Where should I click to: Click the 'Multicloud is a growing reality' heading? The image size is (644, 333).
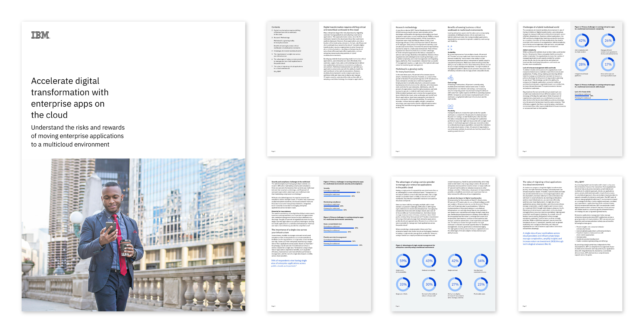click(x=409, y=70)
